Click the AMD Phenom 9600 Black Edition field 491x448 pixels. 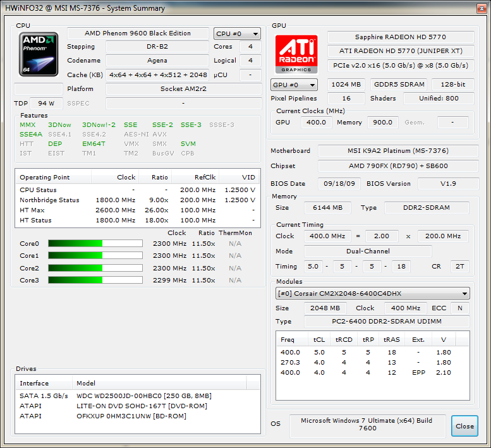pos(138,33)
